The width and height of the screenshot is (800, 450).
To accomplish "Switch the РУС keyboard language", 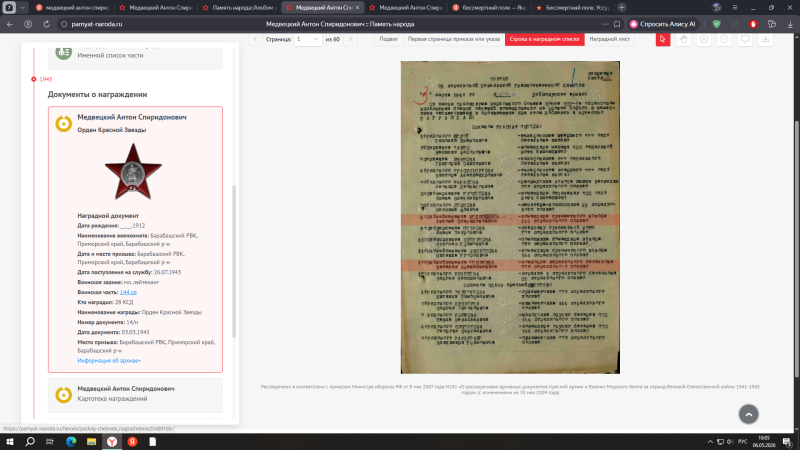I will point(742,442).
